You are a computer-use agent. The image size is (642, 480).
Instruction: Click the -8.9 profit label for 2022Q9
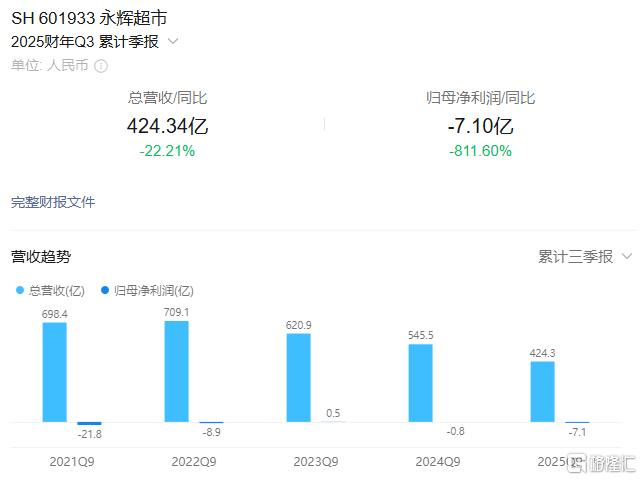(211, 432)
